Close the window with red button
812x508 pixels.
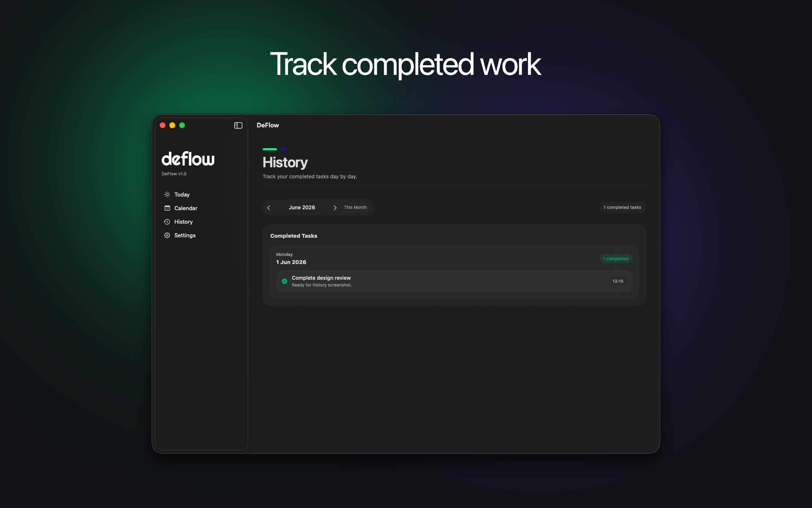(x=163, y=125)
